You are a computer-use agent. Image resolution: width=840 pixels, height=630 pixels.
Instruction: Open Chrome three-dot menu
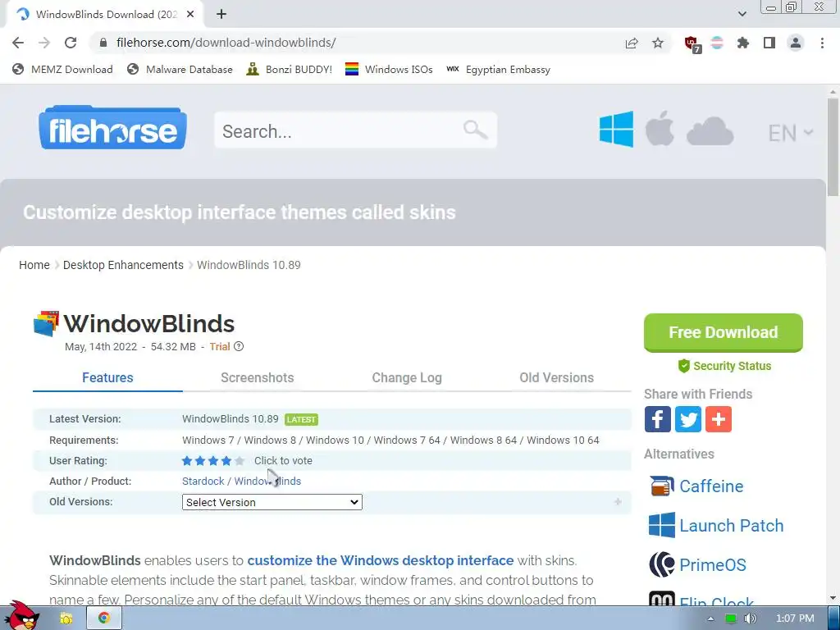coord(822,43)
